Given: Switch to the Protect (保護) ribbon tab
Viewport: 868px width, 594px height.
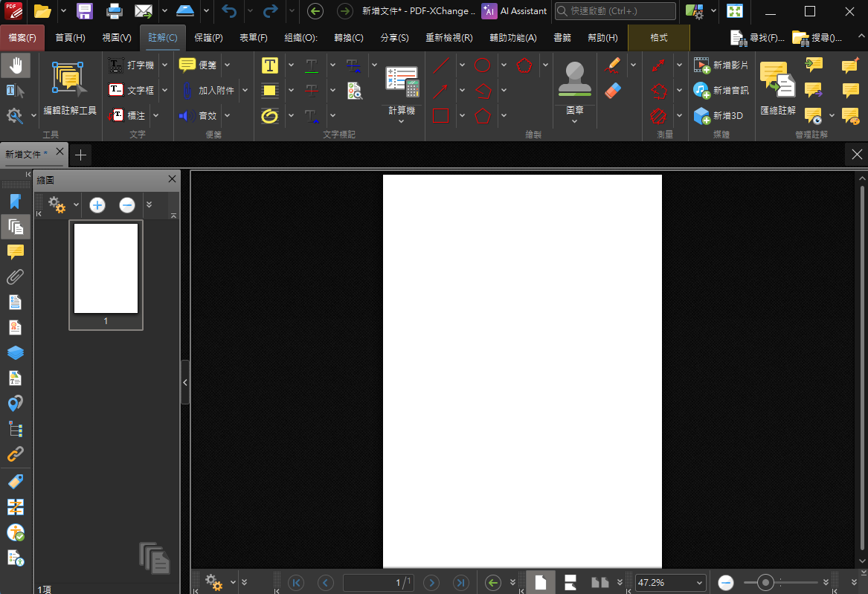Looking at the screenshot, I should pyautogui.click(x=209, y=38).
